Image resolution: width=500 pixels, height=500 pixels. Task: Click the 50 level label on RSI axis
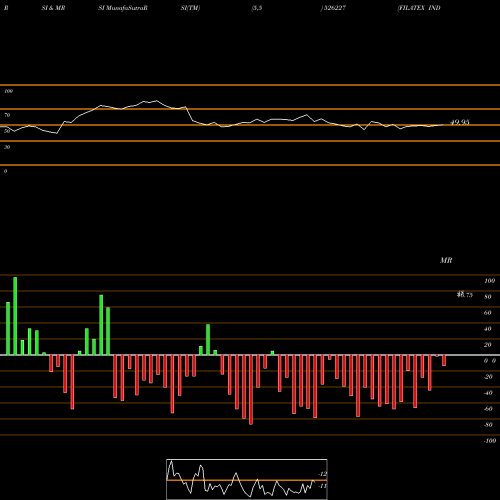click(x=7, y=131)
